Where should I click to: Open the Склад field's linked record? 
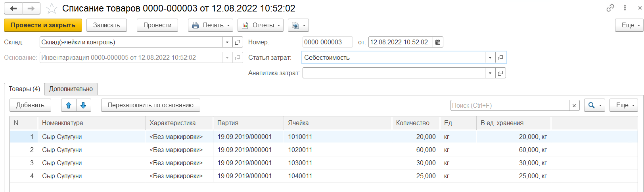tap(238, 42)
